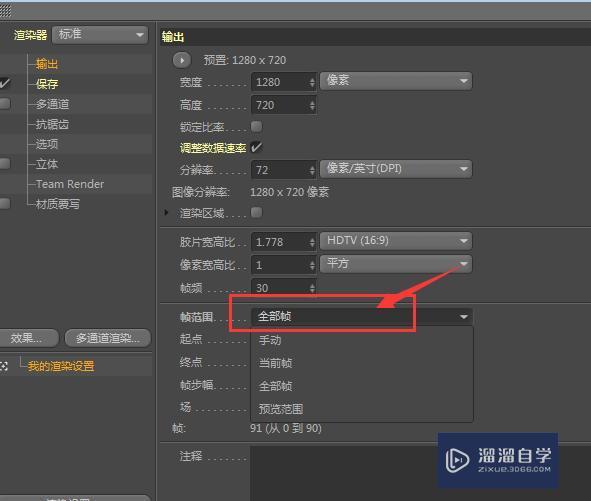Click the 宽度 value field 1280
This screenshot has width=591, height=501.
[280, 82]
